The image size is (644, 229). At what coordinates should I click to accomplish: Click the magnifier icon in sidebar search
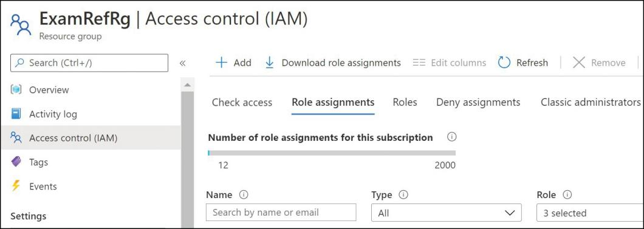(x=19, y=63)
